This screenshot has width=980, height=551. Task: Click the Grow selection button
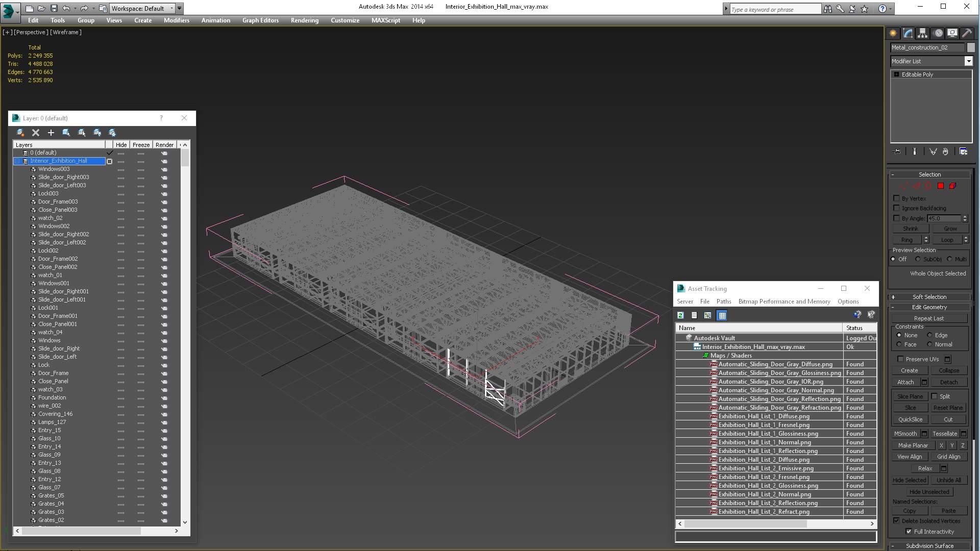950,229
